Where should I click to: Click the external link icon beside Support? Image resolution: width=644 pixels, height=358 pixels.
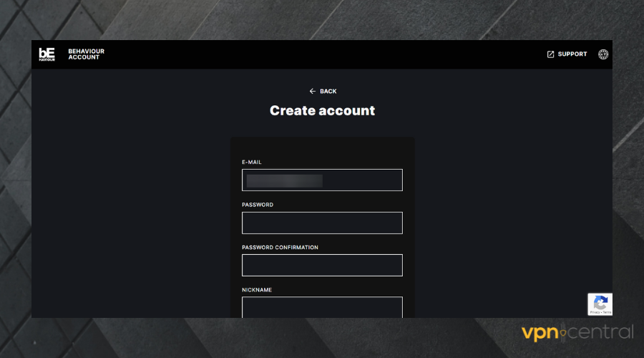(x=551, y=54)
